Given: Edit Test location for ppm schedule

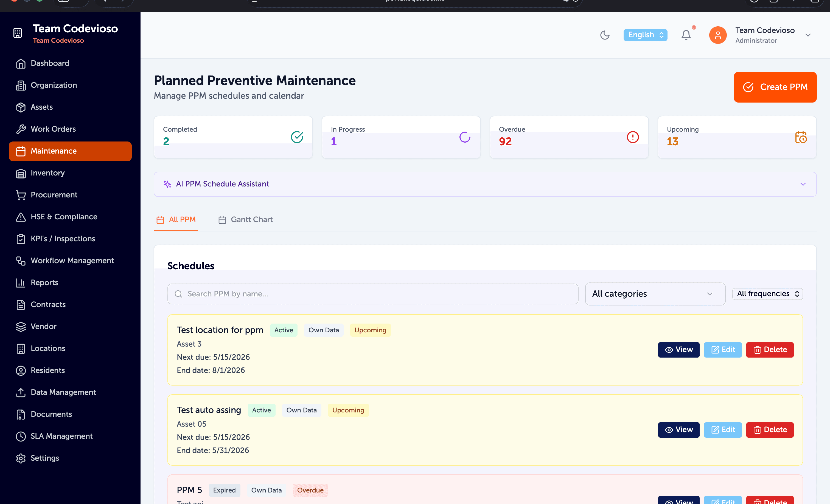Looking at the screenshot, I should click(722, 350).
